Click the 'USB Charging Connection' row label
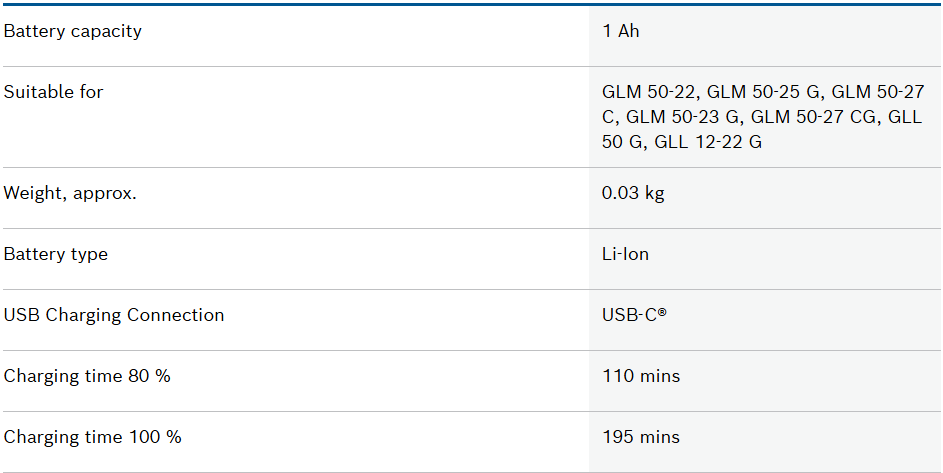Screen dimensions: 943x473 coord(114,315)
